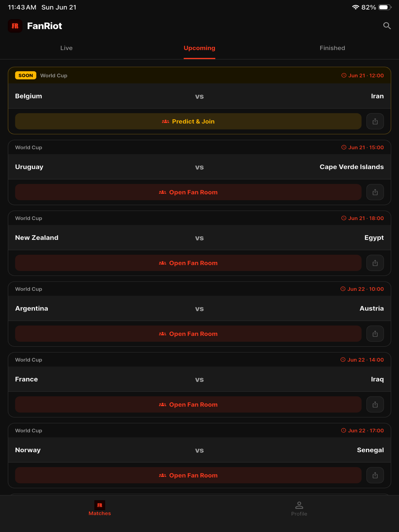The width and height of the screenshot is (399, 532).
Task: Open the search magnifier icon
Action: click(387, 26)
